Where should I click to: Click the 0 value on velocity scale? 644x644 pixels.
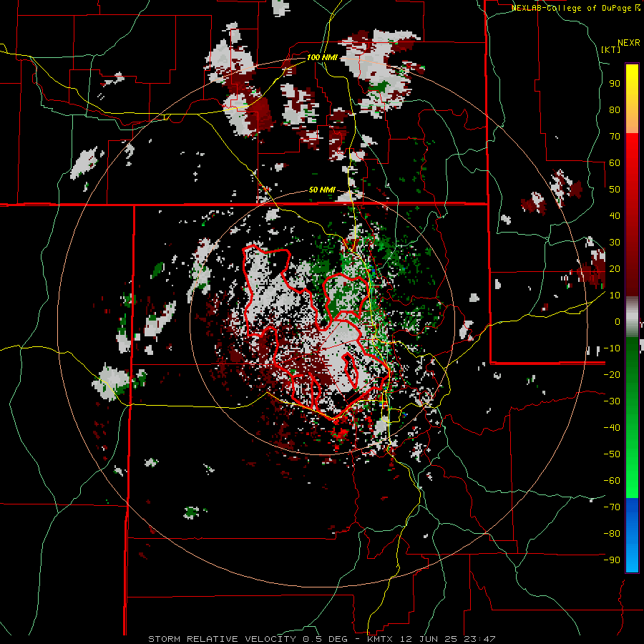pyautogui.click(x=618, y=321)
